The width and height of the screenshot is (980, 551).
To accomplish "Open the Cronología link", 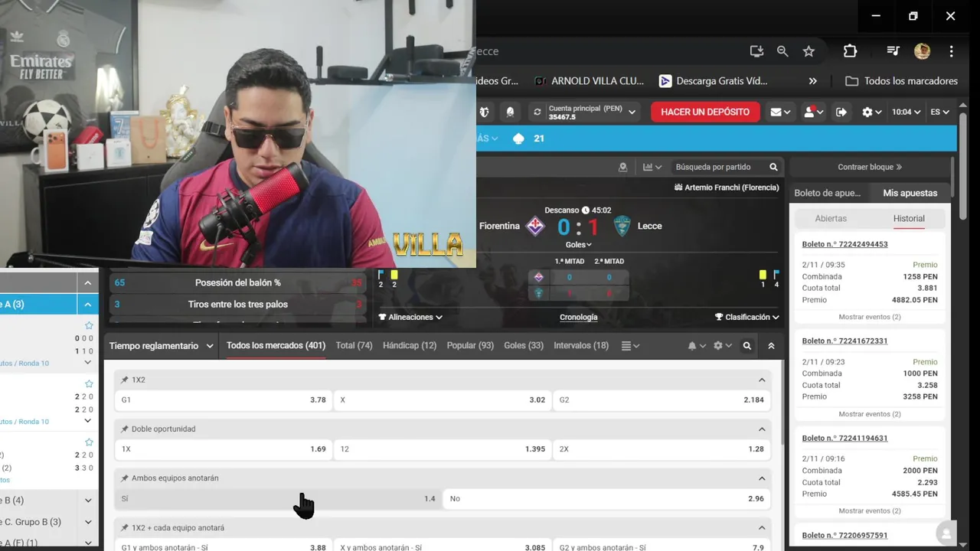I will point(578,317).
